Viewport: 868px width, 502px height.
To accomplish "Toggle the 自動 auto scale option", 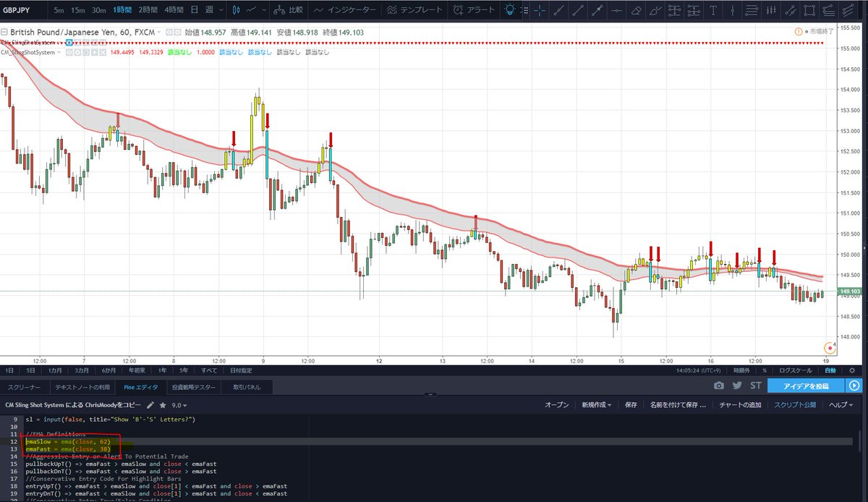I will coord(831,369).
